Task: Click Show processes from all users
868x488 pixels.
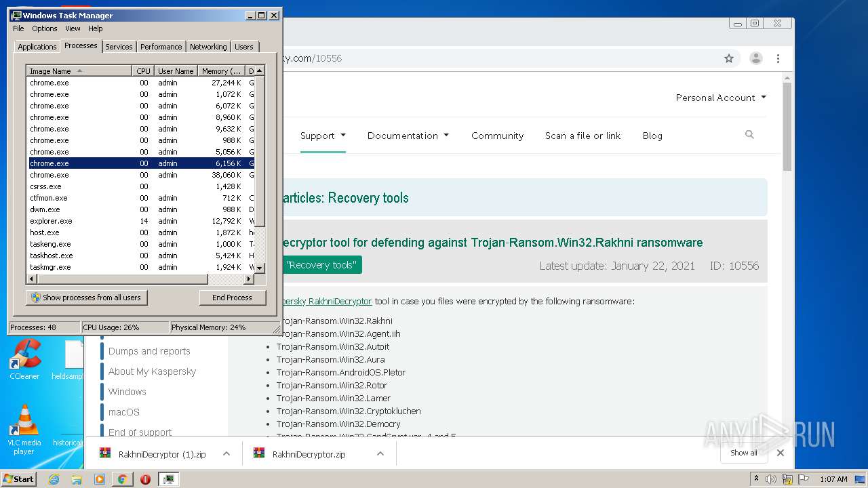Action: click(x=86, y=298)
